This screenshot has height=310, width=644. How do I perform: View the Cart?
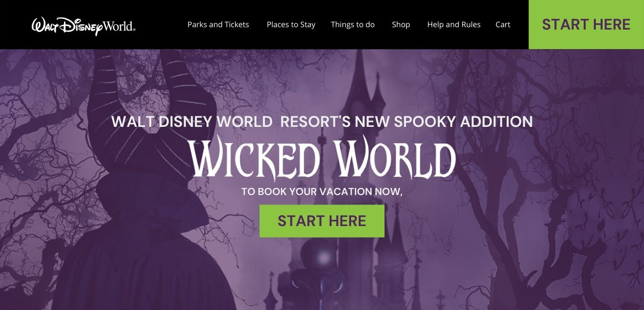tap(503, 25)
